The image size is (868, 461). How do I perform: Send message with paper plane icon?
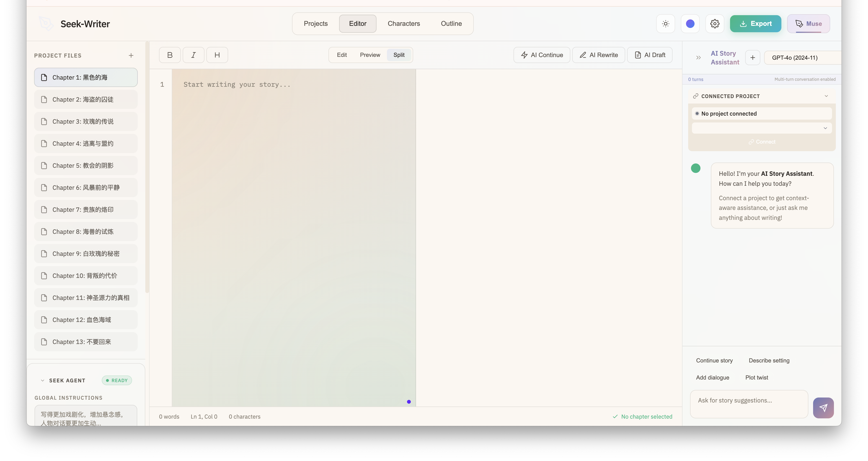(x=823, y=408)
